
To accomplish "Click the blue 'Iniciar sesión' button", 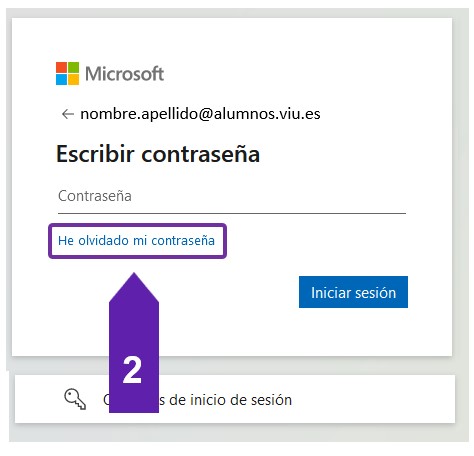I will coord(353,292).
